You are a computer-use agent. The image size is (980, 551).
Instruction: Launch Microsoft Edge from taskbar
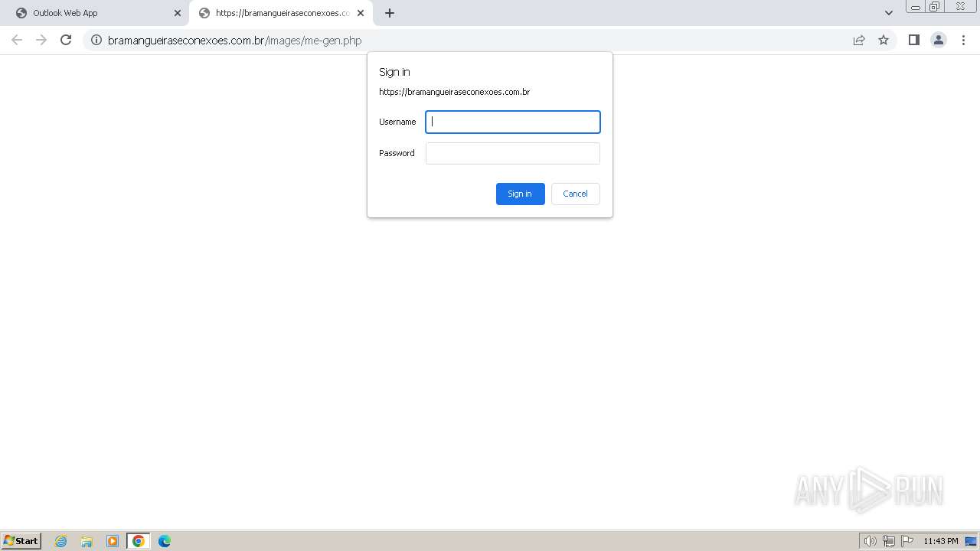[x=165, y=541]
